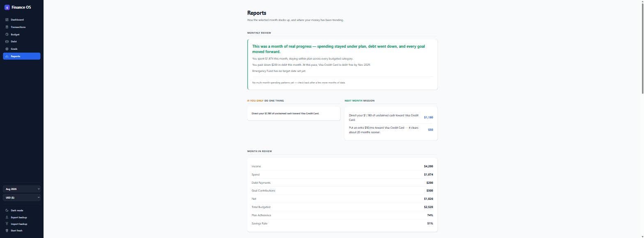Select the $1,180 unclaimed cash mission item

coord(391,118)
